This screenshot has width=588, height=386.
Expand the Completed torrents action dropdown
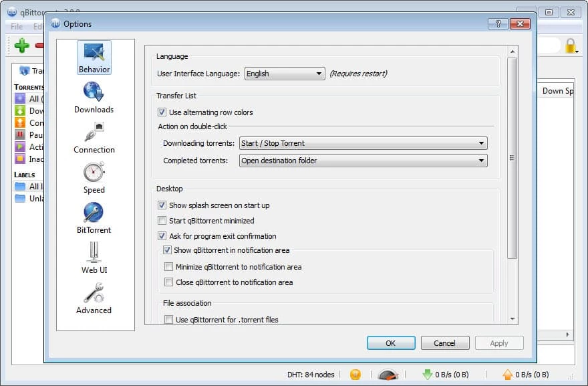click(363, 161)
